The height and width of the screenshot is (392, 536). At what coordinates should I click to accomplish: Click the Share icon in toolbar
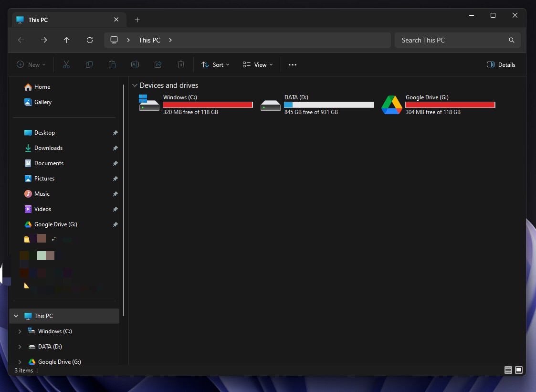158,64
